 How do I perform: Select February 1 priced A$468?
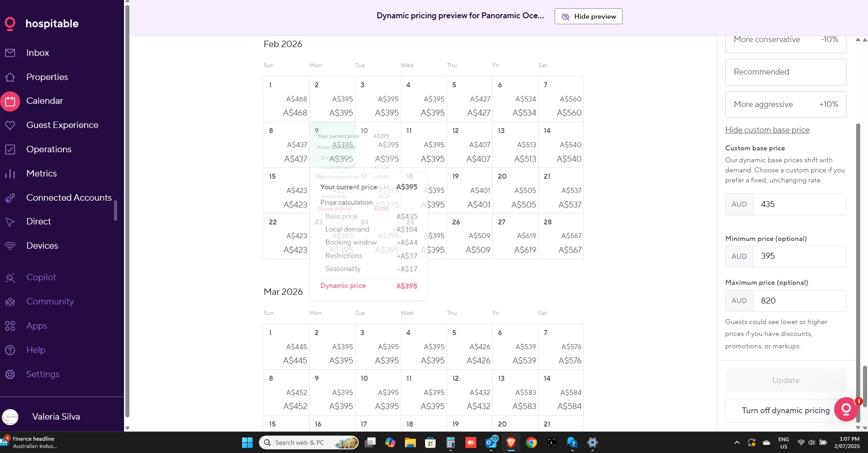tap(286, 99)
